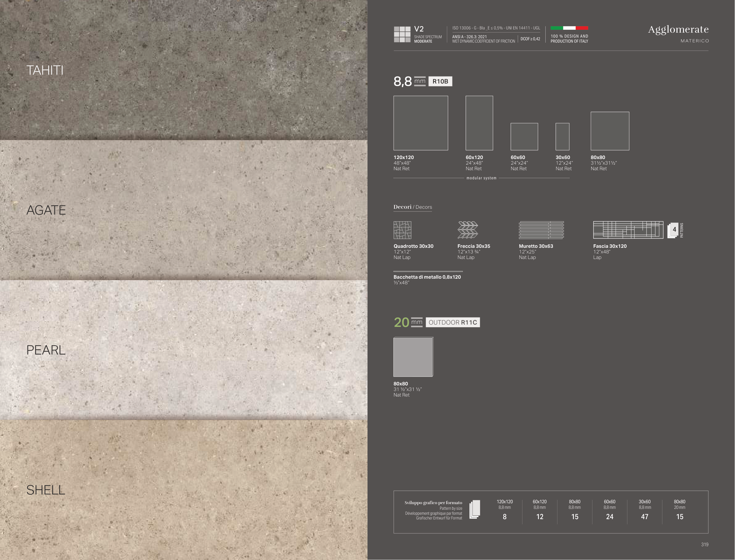The image size is (735, 560).
Task: Click the V2 shade spectrum grid icon
Action: (402, 34)
